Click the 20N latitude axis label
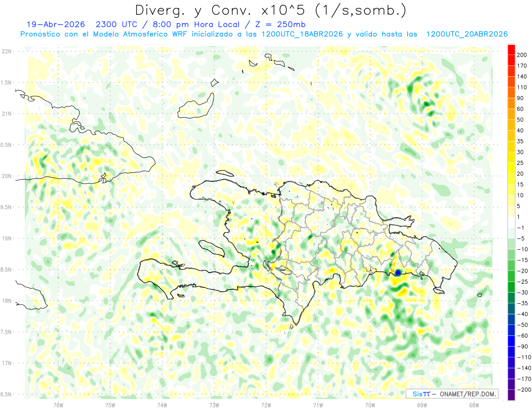The height and width of the screenshot is (411, 532). pyautogui.click(x=7, y=176)
